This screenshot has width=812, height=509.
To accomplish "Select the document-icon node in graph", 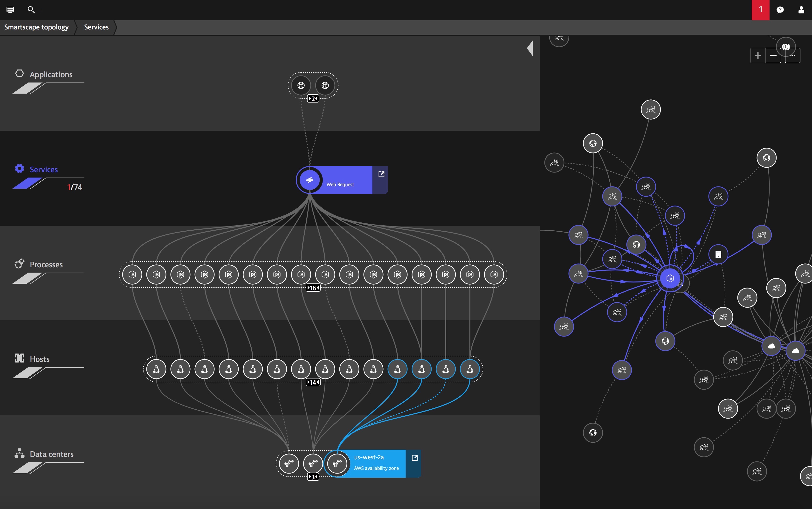I will 718,254.
